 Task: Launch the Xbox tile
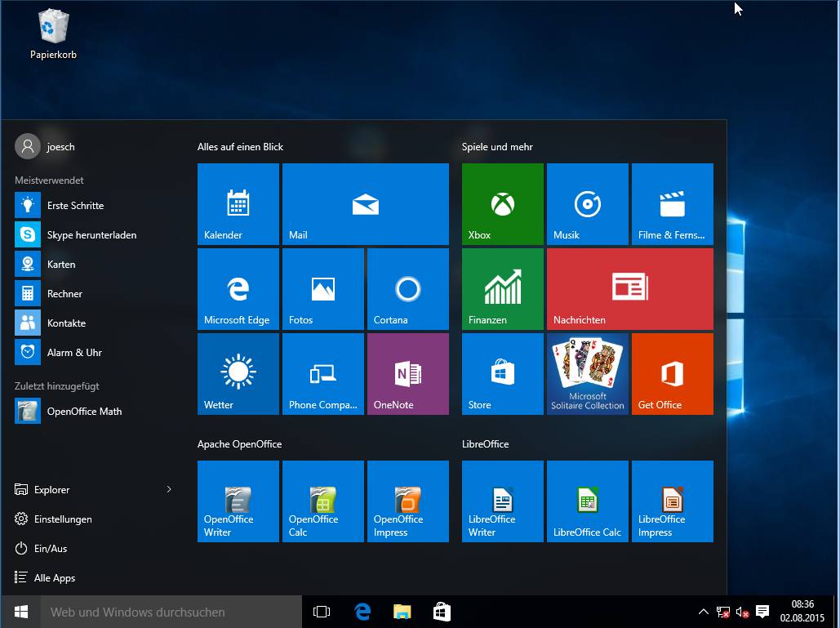click(x=502, y=204)
